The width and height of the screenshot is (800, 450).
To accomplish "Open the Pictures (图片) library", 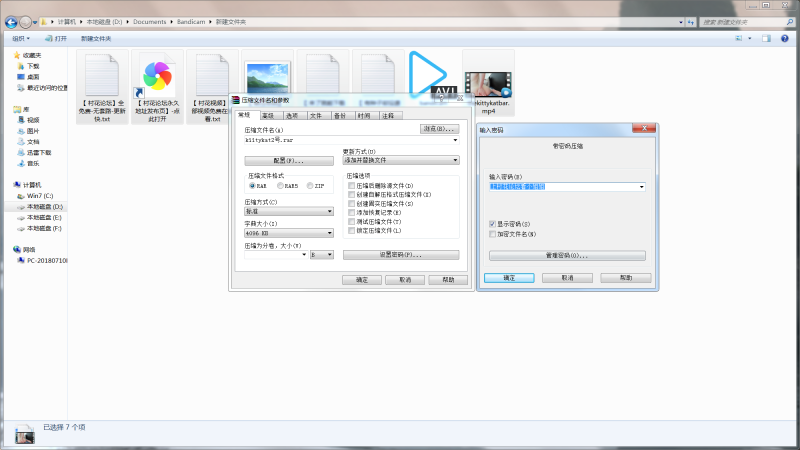I will [29, 131].
